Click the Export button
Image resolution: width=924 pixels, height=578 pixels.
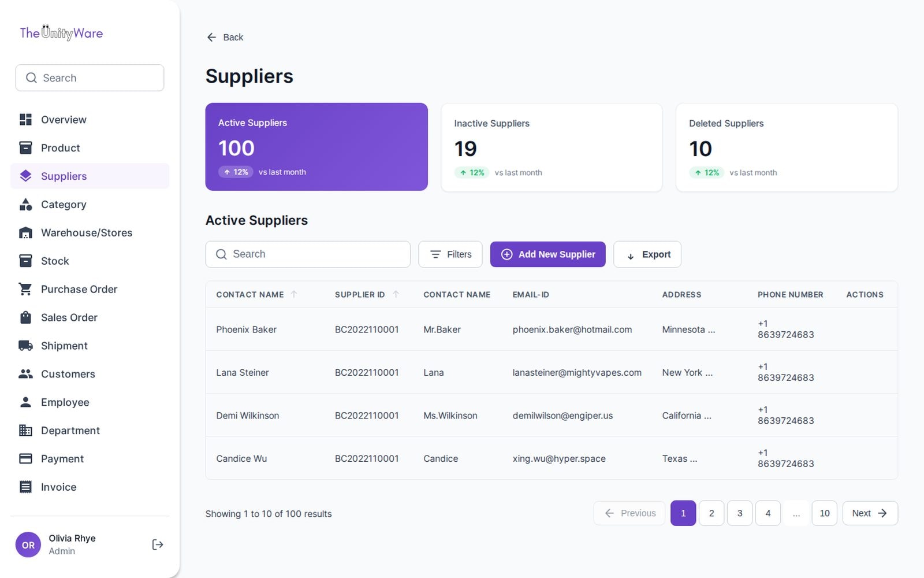click(647, 254)
